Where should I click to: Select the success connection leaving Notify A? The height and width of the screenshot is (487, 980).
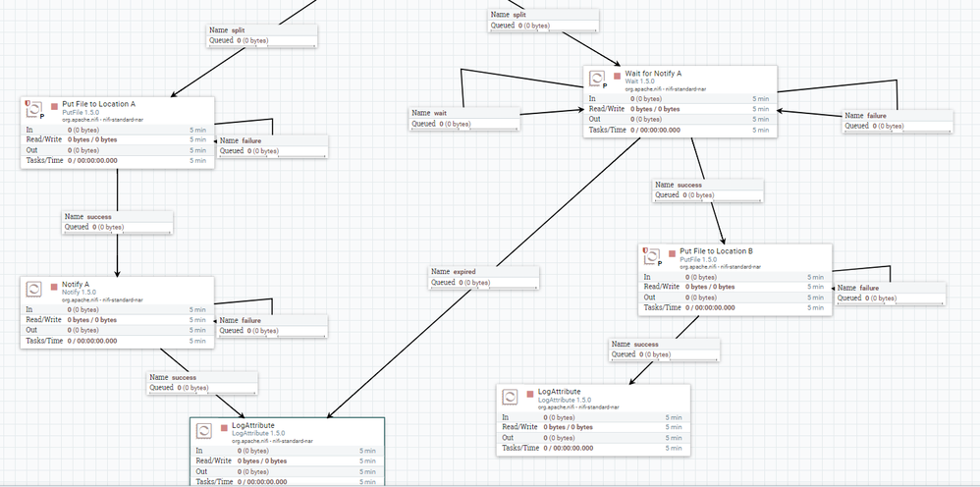click(203, 383)
